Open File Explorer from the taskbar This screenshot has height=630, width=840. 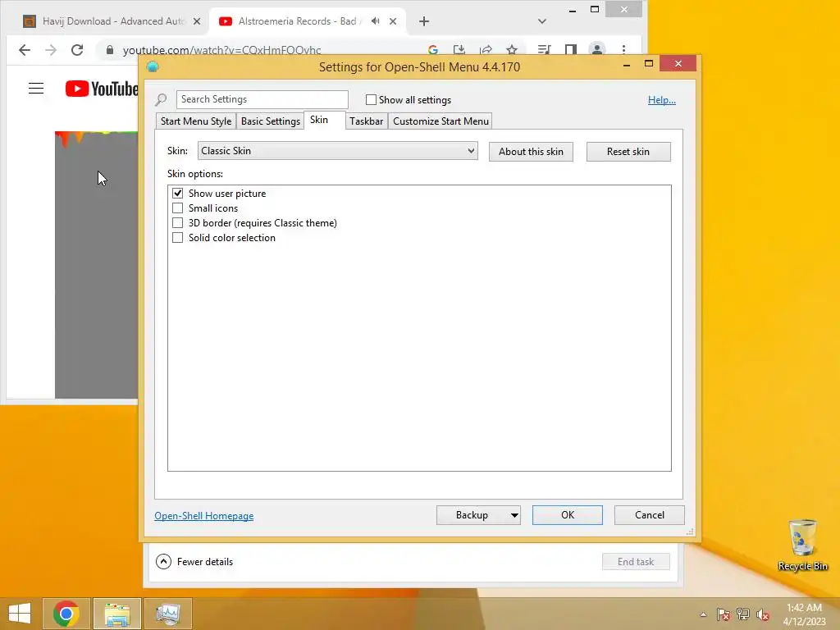[x=117, y=614]
